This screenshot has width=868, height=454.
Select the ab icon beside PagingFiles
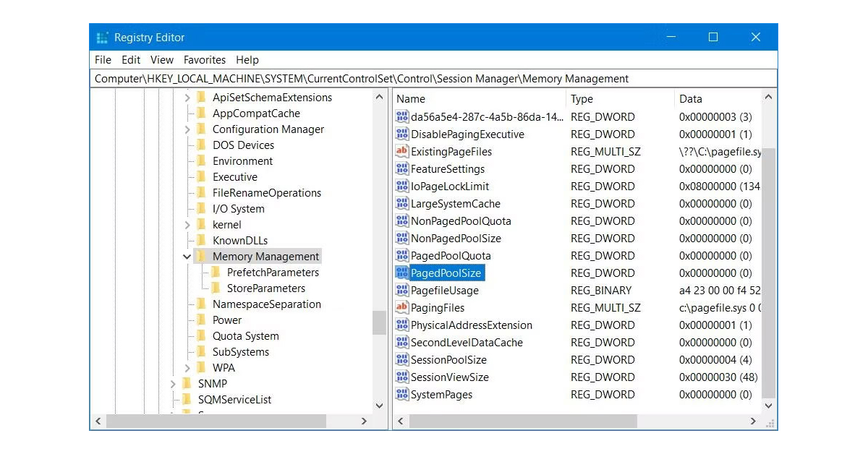403,307
